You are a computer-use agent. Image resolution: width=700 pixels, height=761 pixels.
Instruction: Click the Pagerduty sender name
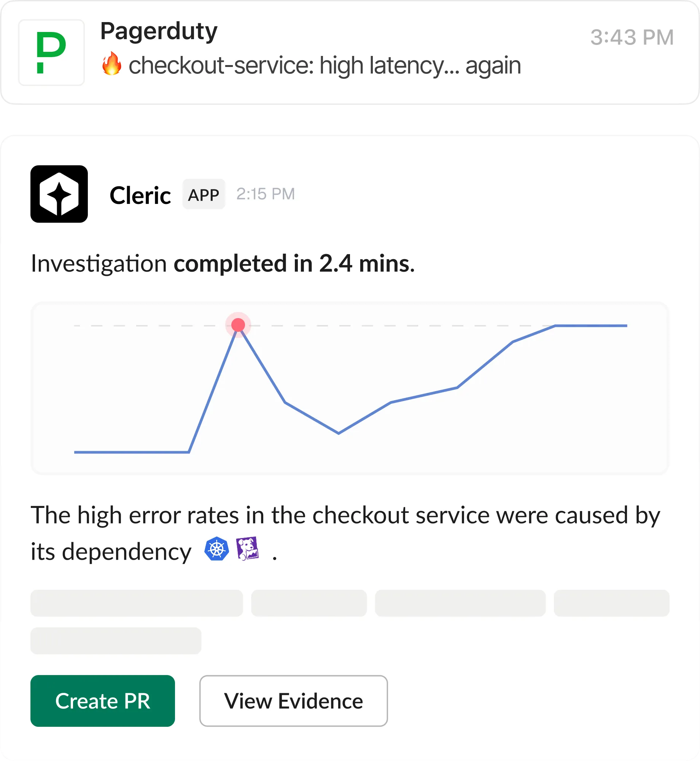(159, 31)
